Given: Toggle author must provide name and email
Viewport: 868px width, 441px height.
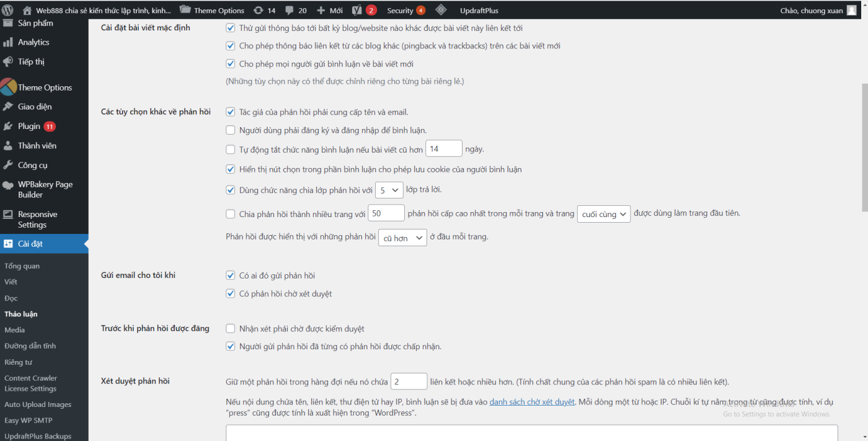Looking at the screenshot, I should point(231,112).
